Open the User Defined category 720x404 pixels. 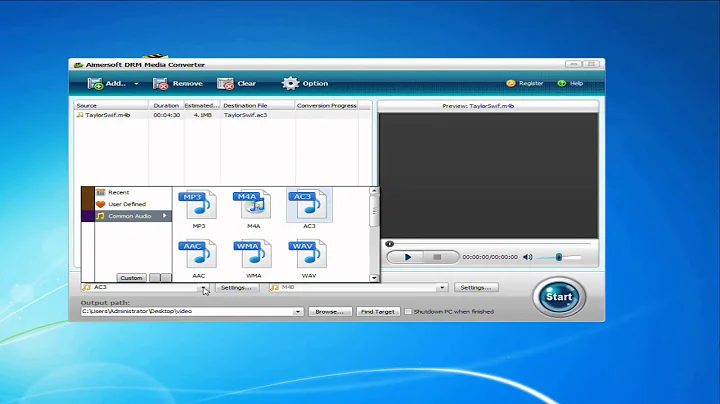point(126,204)
